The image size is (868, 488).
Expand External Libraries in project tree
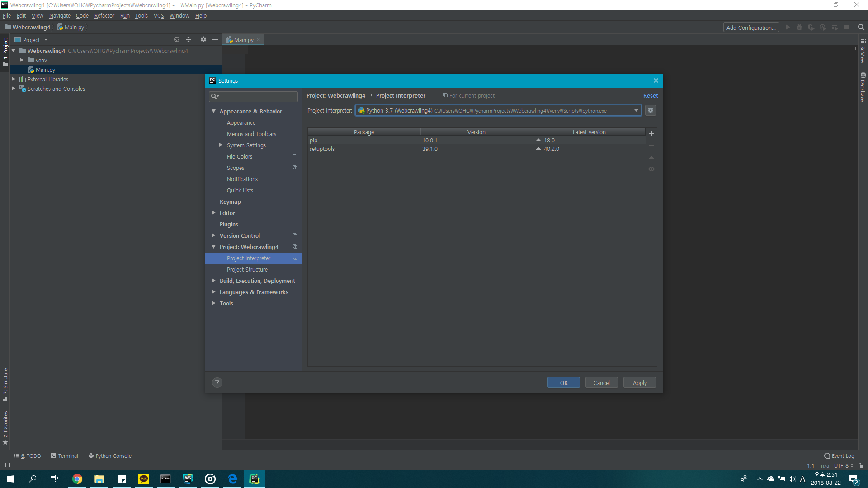(x=14, y=79)
